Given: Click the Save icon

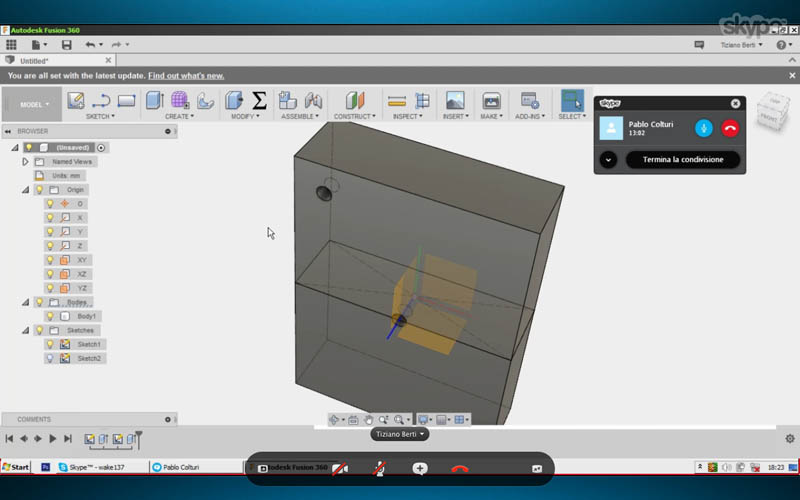Looking at the screenshot, I should pyautogui.click(x=66, y=45).
